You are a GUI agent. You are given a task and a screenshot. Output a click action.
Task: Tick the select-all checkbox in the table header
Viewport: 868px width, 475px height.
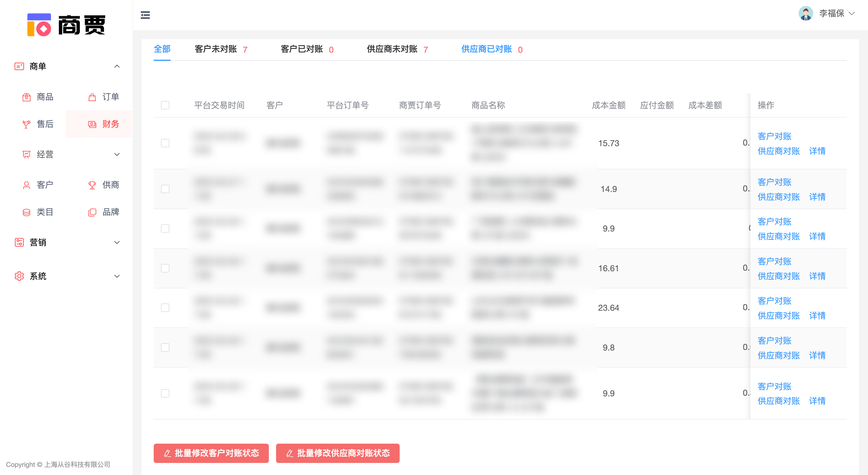[x=165, y=105]
